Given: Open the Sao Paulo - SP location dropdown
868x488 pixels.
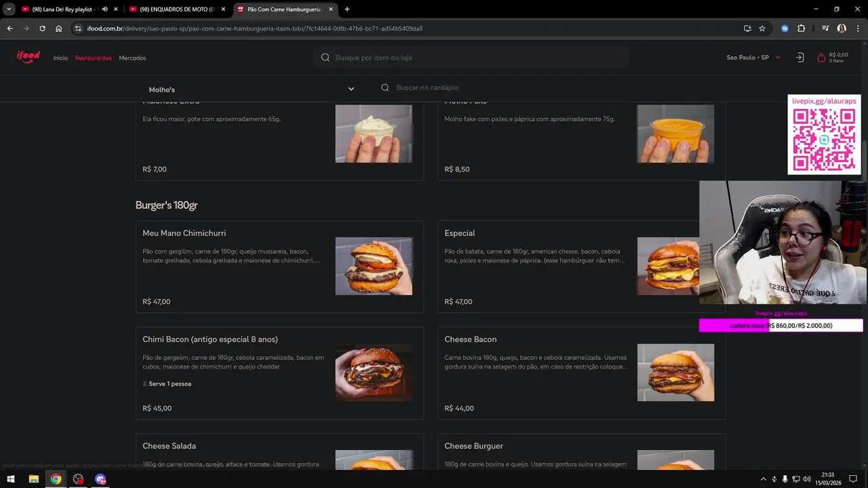Looking at the screenshot, I should [753, 58].
